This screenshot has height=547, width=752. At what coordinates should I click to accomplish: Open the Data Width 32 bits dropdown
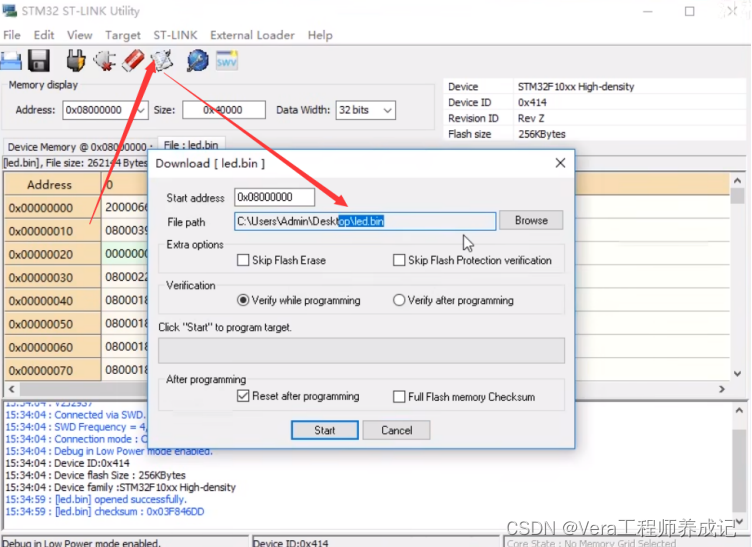365,110
